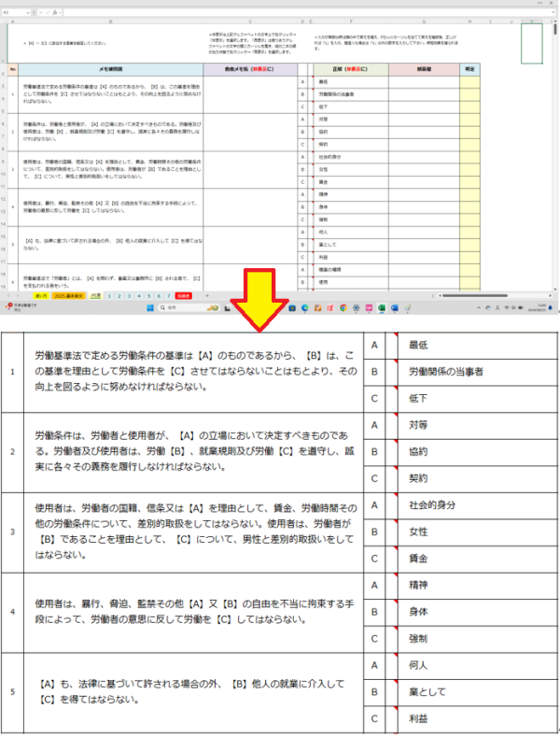Open the red 成績表 sheet tab
Screen dimensions: 560x737
(x=183, y=296)
